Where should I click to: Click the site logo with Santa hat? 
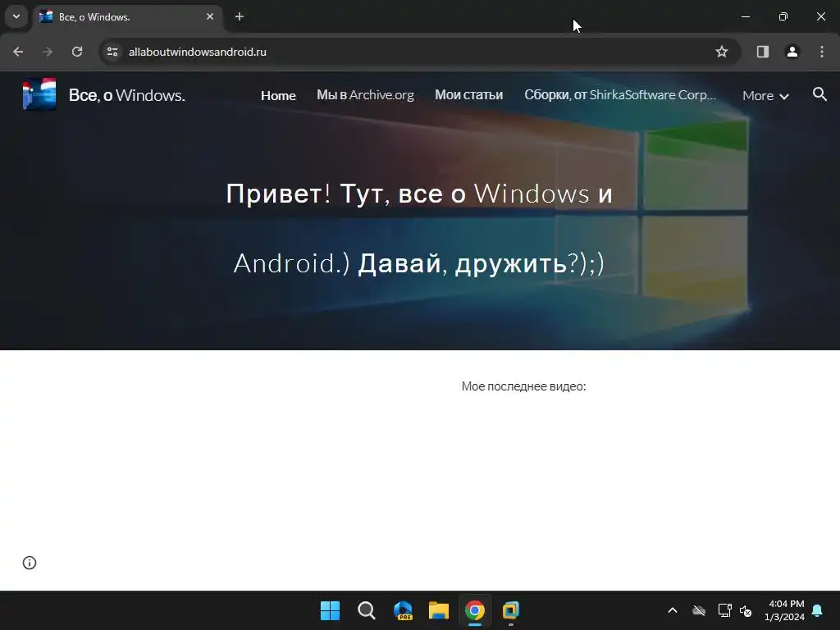[39, 94]
